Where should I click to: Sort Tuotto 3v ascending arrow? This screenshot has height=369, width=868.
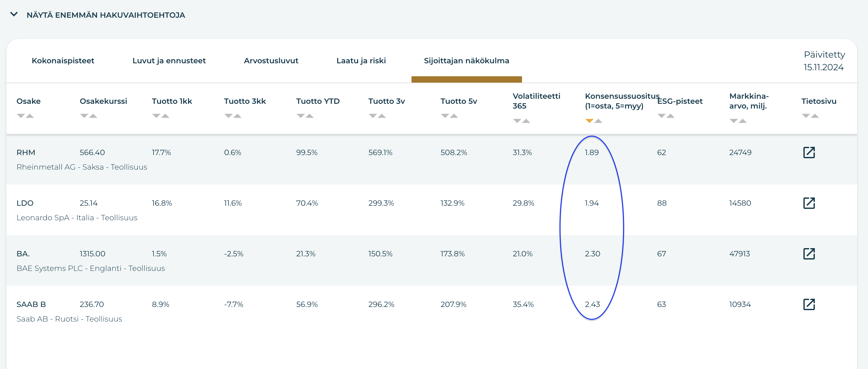click(381, 116)
